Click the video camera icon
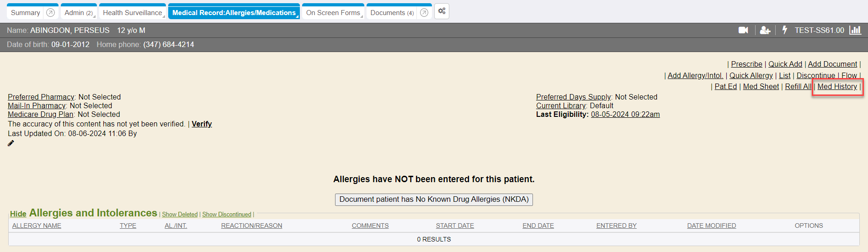The image size is (868, 252). pyautogui.click(x=743, y=30)
